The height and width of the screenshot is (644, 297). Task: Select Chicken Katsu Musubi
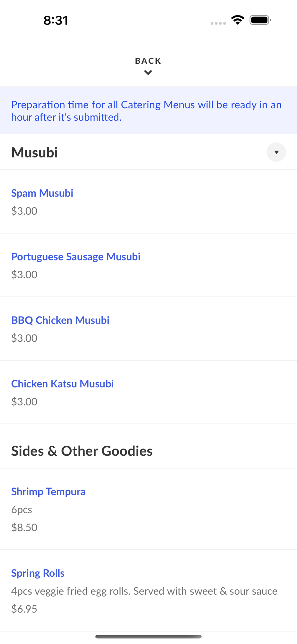pos(62,384)
